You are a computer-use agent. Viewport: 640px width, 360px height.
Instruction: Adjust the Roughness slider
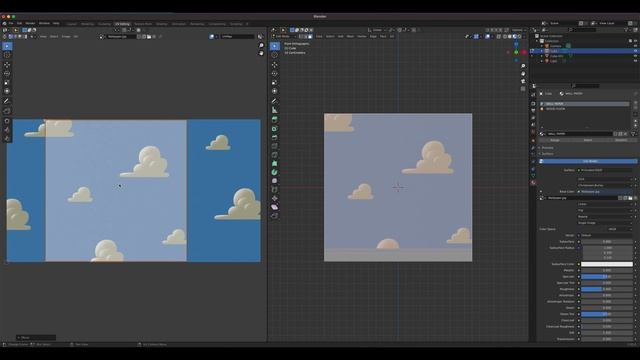607,289
